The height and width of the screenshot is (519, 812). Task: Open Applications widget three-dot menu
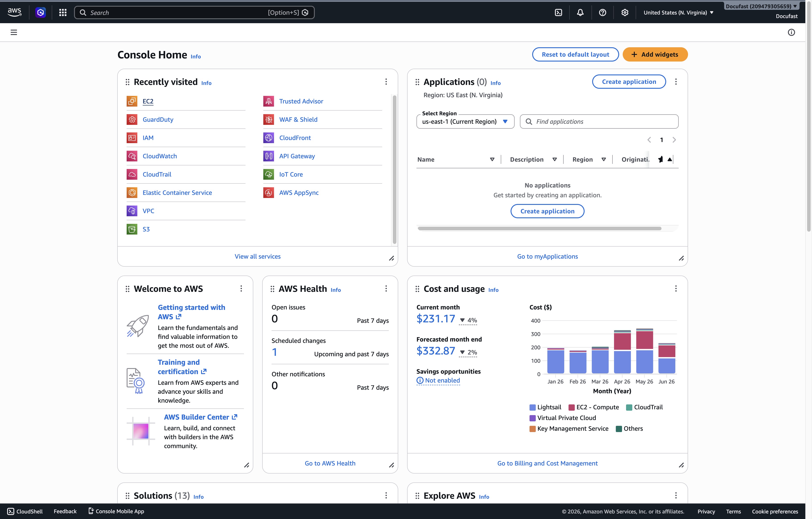click(676, 82)
